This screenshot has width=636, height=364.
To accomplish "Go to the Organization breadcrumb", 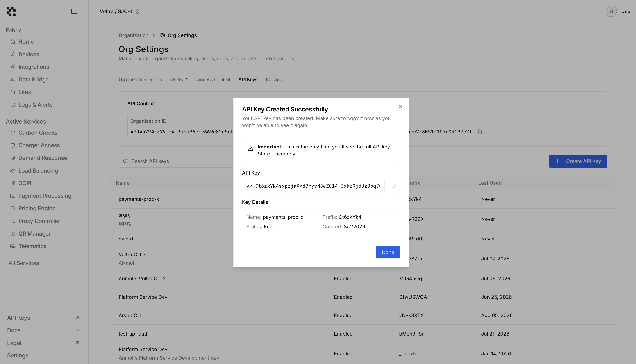I will pos(133,35).
